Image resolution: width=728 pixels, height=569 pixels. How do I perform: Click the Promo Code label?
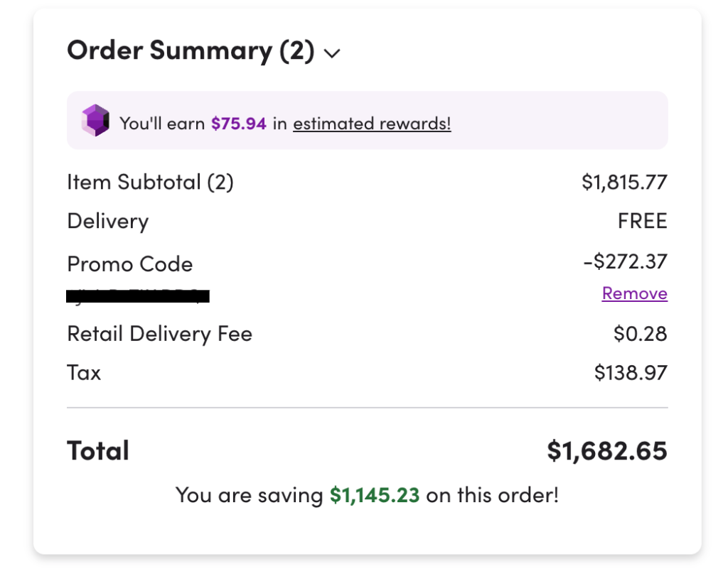(129, 264)
